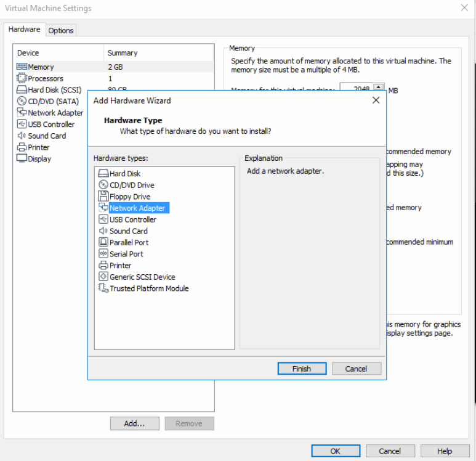Image resolution: width=476 pixels, height=461 pixels.
Task: Select "Parallel Port" text entry
Action: (x=129, y=242)
